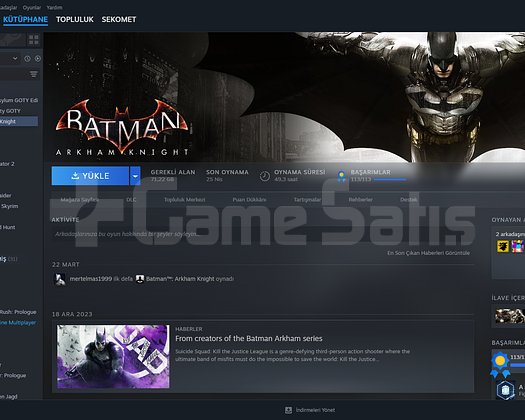Open the Mağaza Sayfası link
The height and width of the screenshot is (420, 525).
pos(80,200)
